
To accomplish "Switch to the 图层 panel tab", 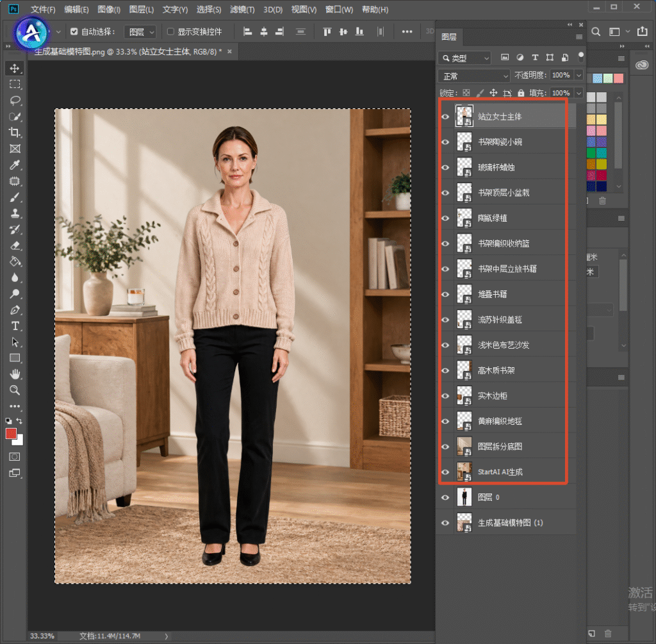I will click(x=449, y=37).
